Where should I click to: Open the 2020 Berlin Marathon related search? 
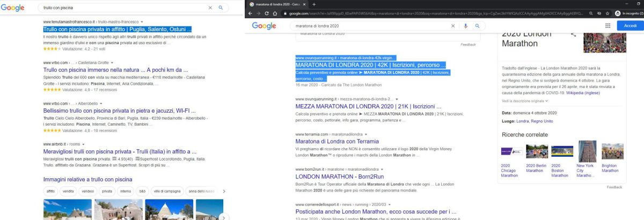536,158
